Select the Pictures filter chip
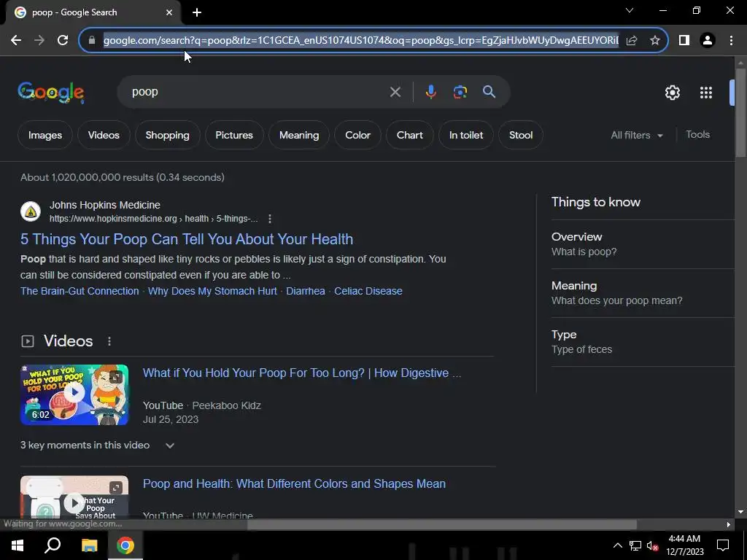The width and height of the screenshot is (747, 560). coord(234,135)
